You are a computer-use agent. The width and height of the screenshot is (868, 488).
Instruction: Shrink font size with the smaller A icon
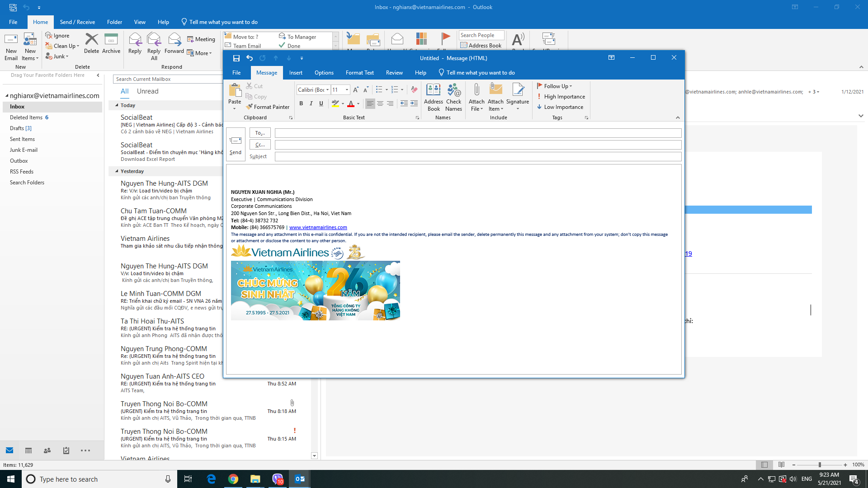[366, 90]
